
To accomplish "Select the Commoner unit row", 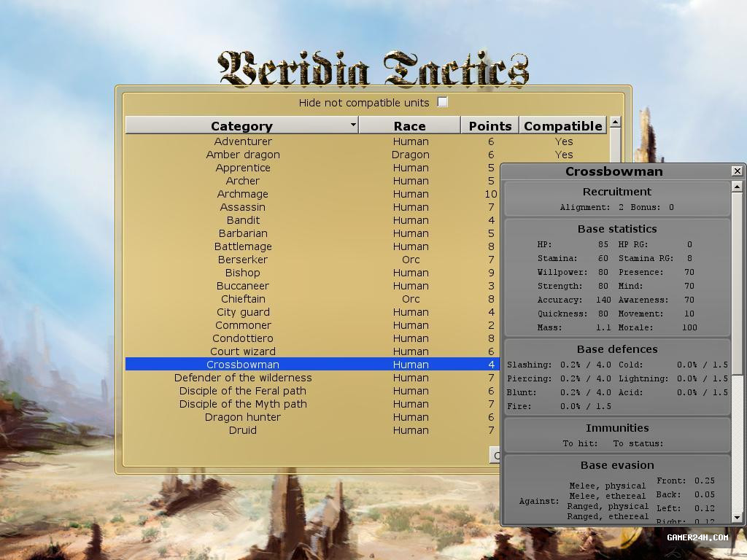I will click(x=312, y=325).
